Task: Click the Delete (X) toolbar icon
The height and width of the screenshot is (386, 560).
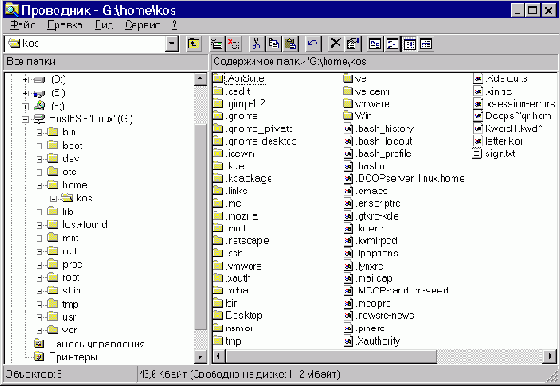Action: click(x=335, y=44)
